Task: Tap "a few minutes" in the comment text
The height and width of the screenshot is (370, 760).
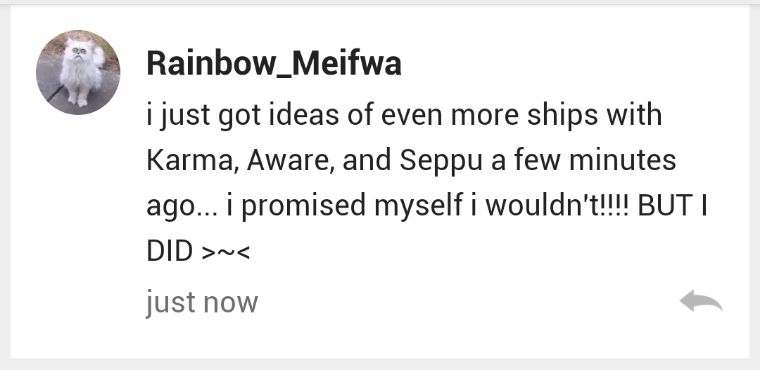Action: (x=584, y=161)
